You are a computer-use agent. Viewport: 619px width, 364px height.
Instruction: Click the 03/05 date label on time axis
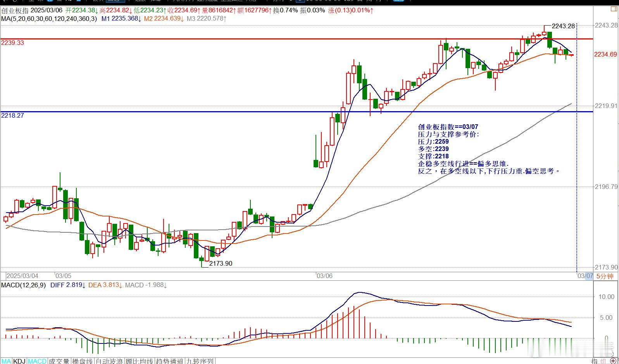(x=63, y=276)
